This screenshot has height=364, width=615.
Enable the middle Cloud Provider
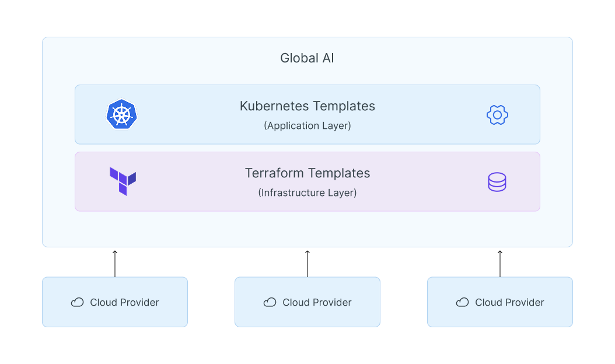pyautogui.click(x=307, y=302)
